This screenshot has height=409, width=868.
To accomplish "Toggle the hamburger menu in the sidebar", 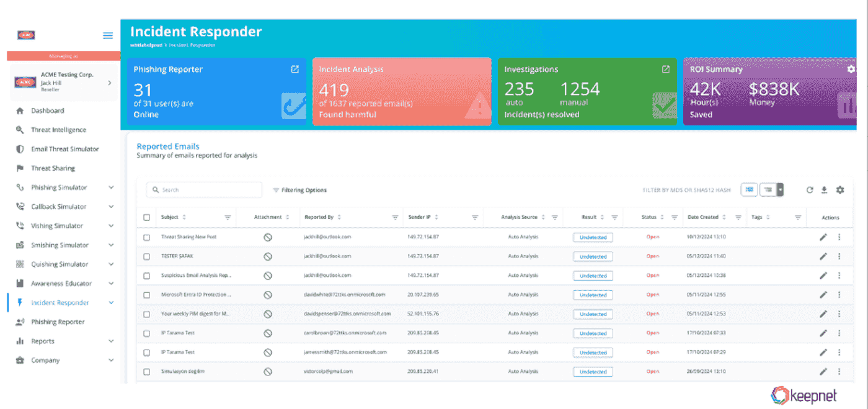I will (108, 35).
